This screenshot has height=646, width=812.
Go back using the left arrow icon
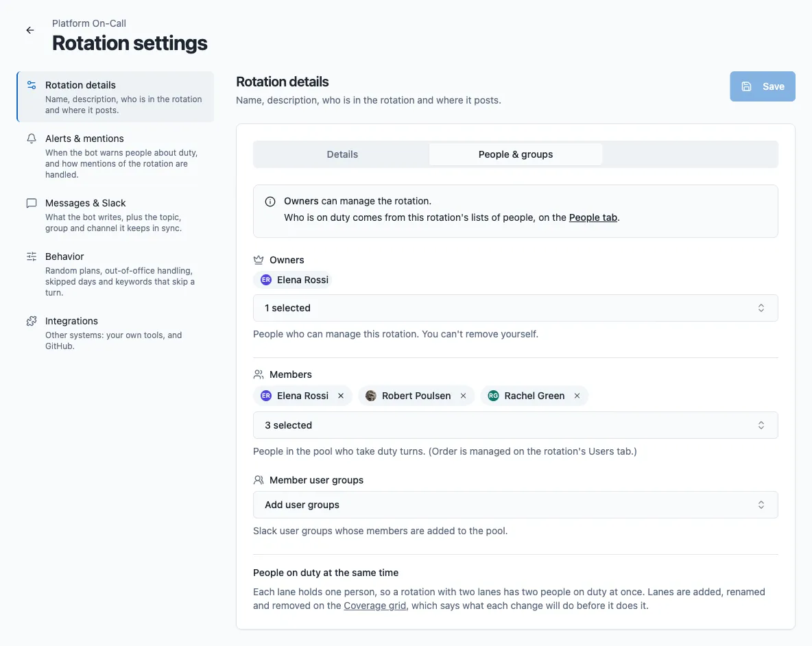[x=30, y=30]
